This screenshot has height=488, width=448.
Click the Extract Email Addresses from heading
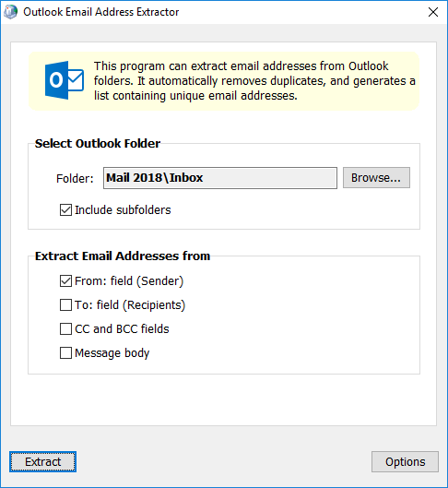coord(123,256)
